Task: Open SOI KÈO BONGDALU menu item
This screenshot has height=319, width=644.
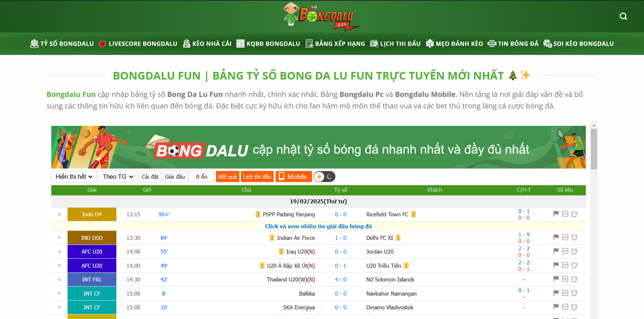Action: coord(578,43)
